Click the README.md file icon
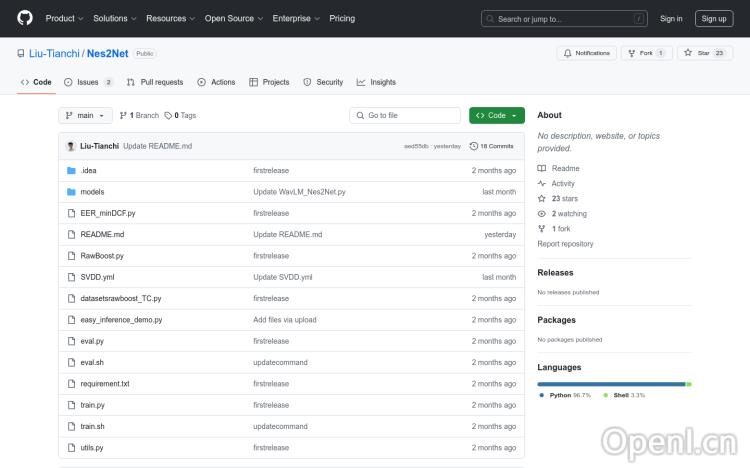The image size is (750, 468). tap(71, 234)
